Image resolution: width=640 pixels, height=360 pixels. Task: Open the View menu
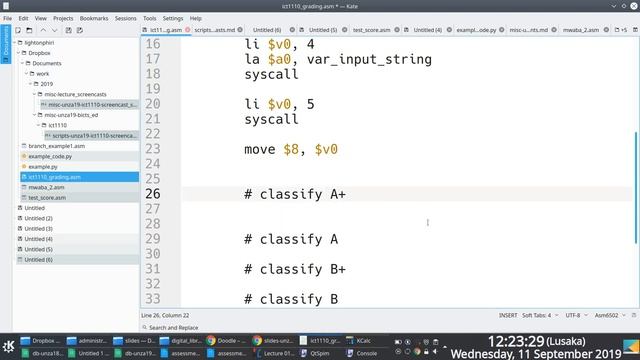40,18
